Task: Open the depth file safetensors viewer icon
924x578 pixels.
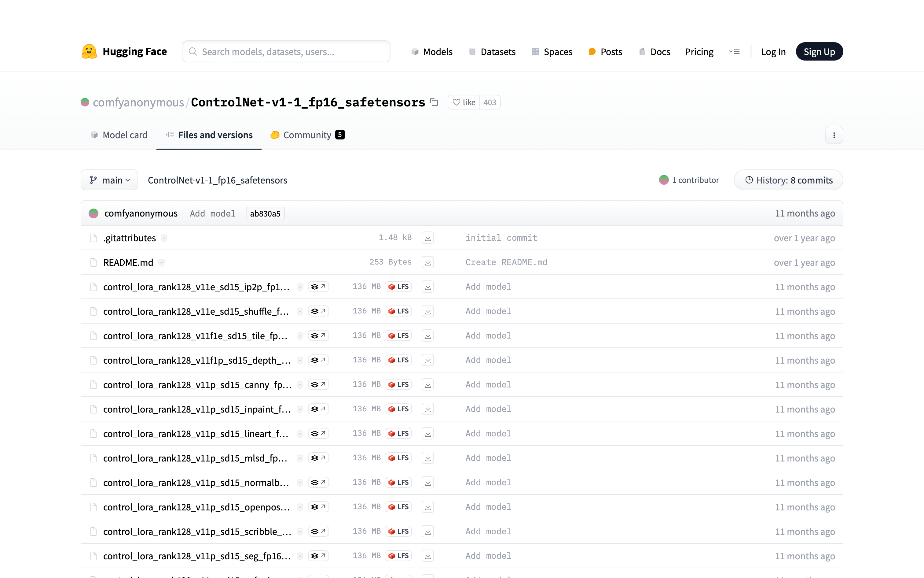Action: (x=318, y=360)
